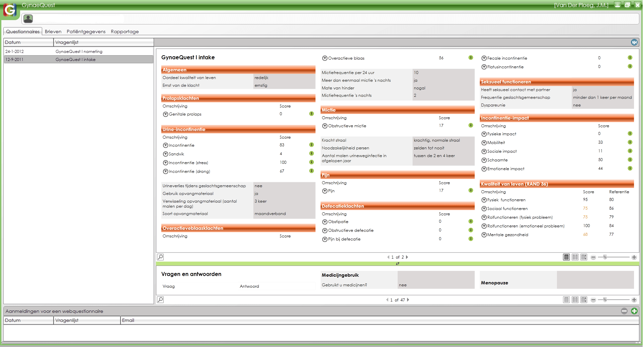This screenshot has width=644, height=347.
Task: Click info icon for Incontinentie score 83
Action: click(x=311, y=145)
